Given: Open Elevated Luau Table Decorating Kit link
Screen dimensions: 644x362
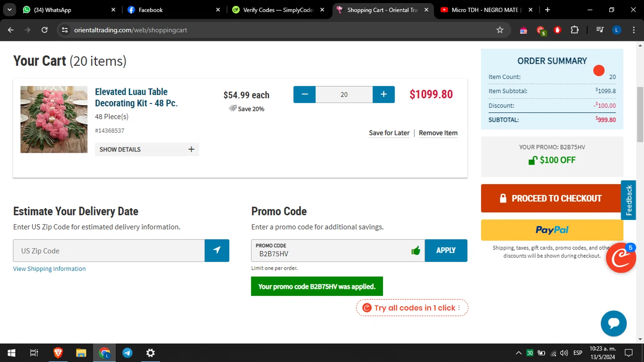Looking at the screenshot, I should coord(136,97).
